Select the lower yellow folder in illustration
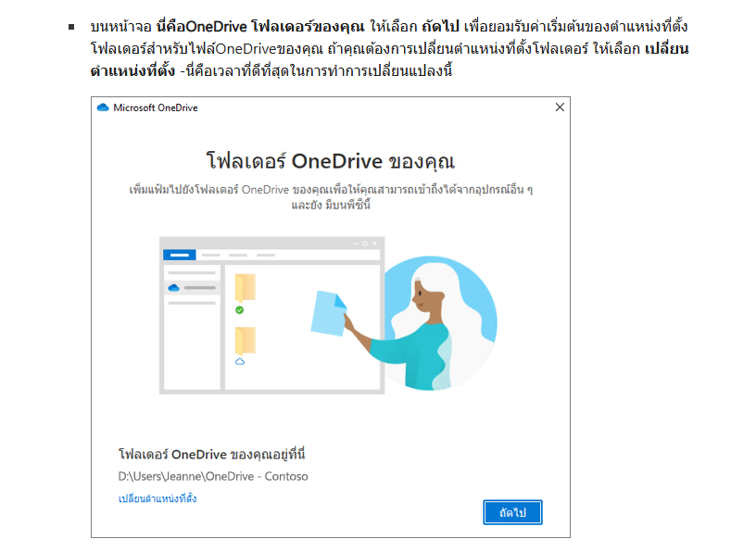The width and height of the screenshot is (756, 552). click(245, 339)
